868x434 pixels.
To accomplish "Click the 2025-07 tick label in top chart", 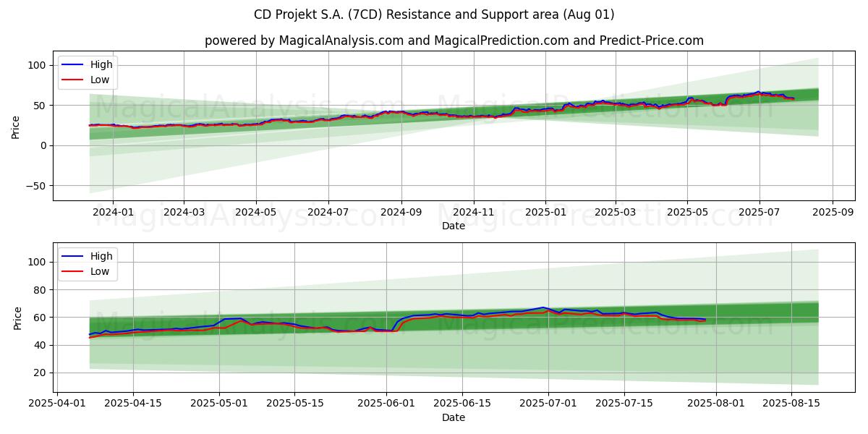I will coord(759,212).
